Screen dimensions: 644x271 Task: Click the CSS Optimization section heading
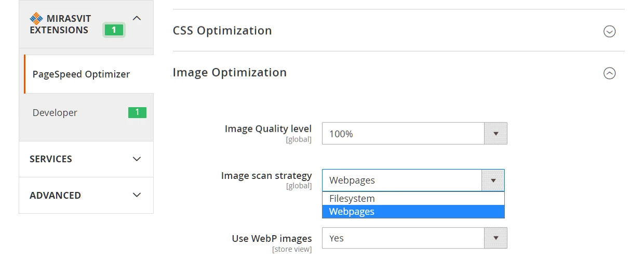222,31
